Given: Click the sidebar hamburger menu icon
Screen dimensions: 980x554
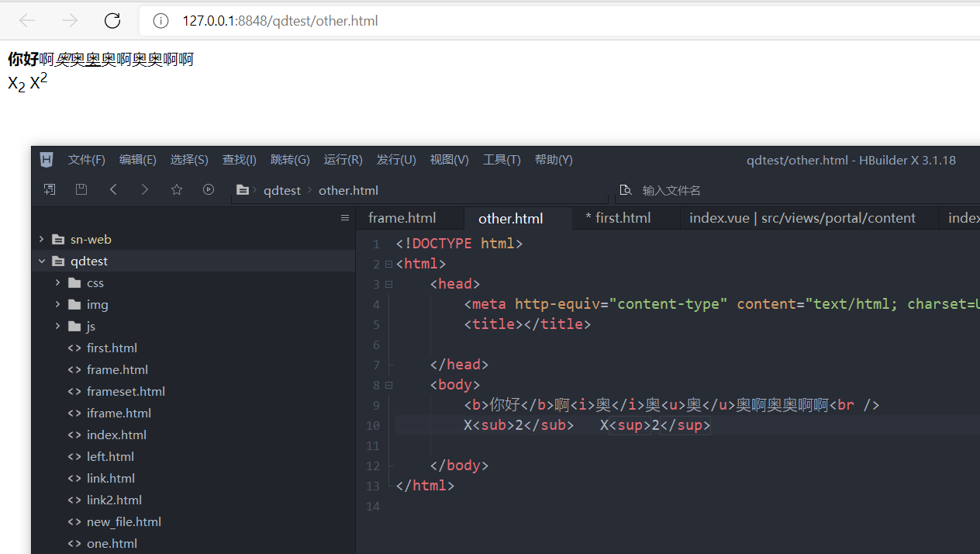Looking at the screenshot, I should click(345, 218).
